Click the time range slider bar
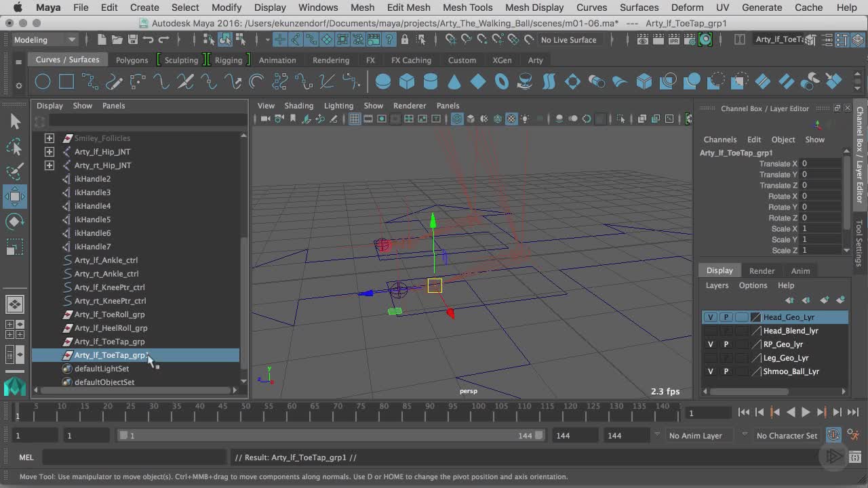This screenshot has height=488, width=868. click(x=331, y=435)
